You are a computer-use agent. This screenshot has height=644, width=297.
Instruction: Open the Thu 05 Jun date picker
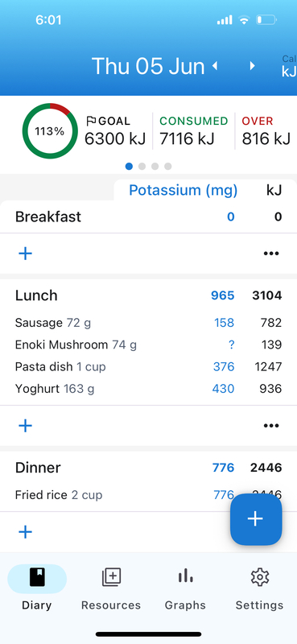(x=148, y=66)
